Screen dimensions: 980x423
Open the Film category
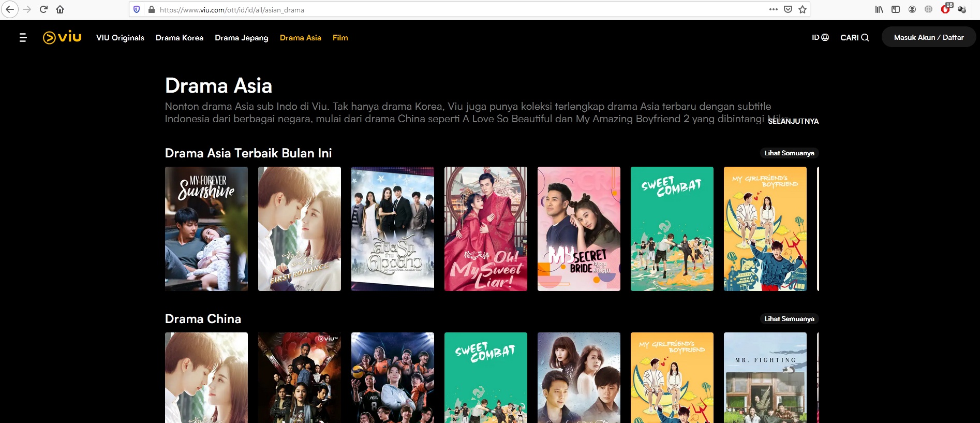[x=340, y=38]
